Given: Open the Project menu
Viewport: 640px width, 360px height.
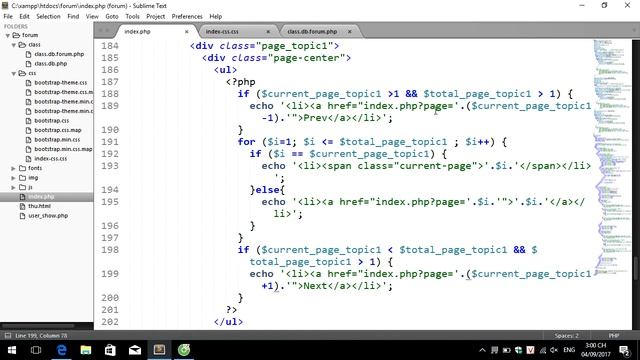Looking at the screenshot, I should pyautogui.click(x=156, y=16).
